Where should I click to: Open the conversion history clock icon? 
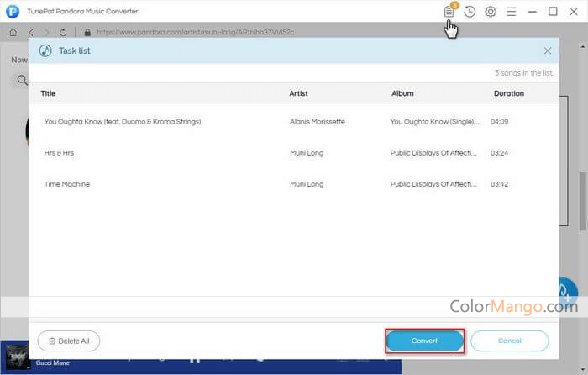pyautogui.click(x=470, y=12)
